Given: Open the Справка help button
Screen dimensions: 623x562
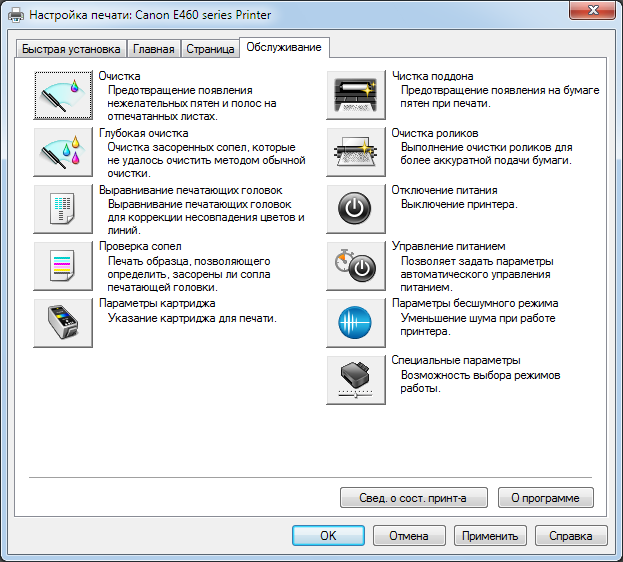Looking at the screenshot, I should click(571, 535).
